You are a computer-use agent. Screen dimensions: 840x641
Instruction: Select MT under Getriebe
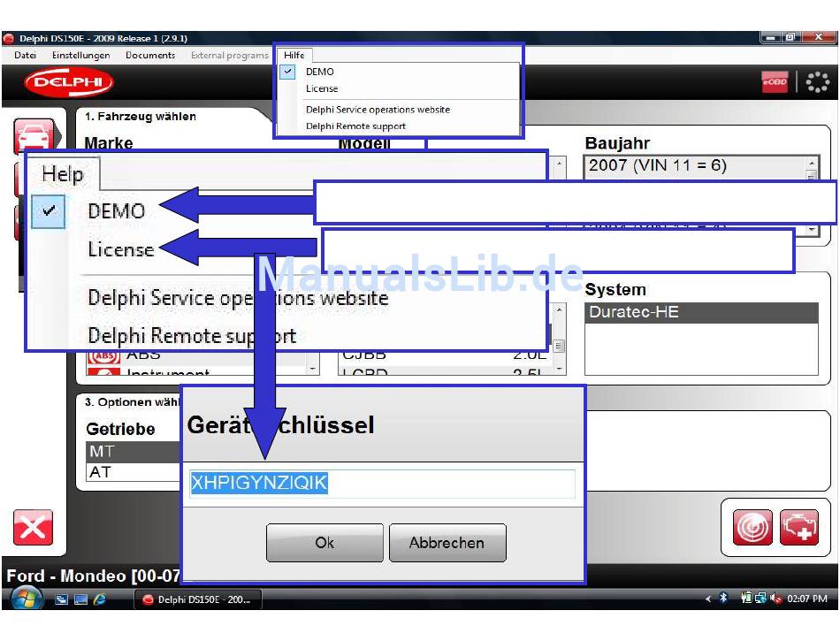pyautogui.click(x=134, y=452)
